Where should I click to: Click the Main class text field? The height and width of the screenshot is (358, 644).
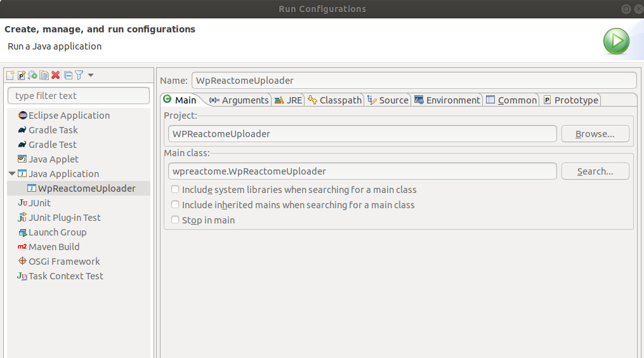362,171
